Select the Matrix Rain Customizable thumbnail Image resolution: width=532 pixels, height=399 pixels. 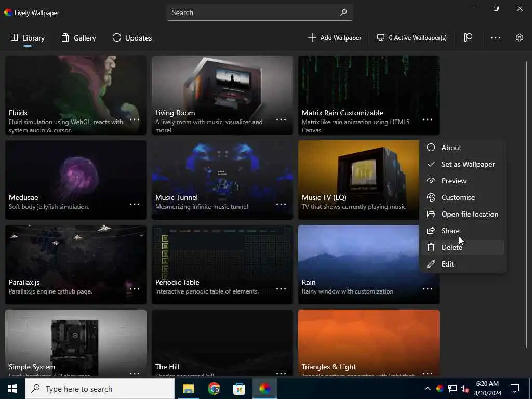(x=369, y=96)
